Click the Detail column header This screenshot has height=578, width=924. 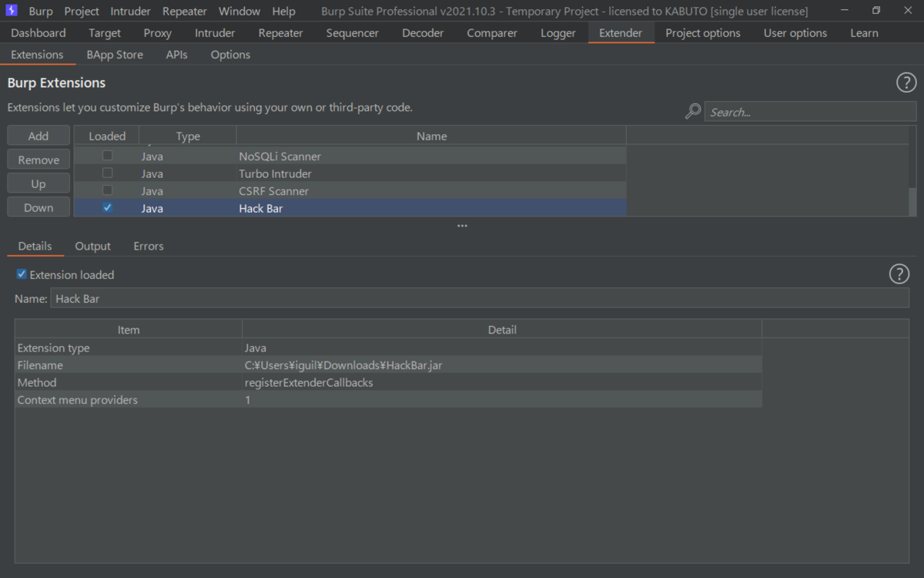coord(502,330)
